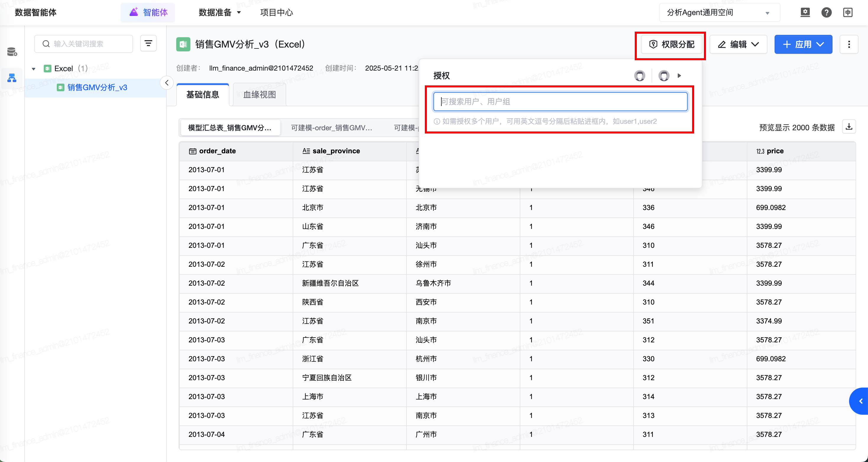This screenshot has width=868, height=462.
Task: Click the numeric type icon on price column
Action: [760, 151]
